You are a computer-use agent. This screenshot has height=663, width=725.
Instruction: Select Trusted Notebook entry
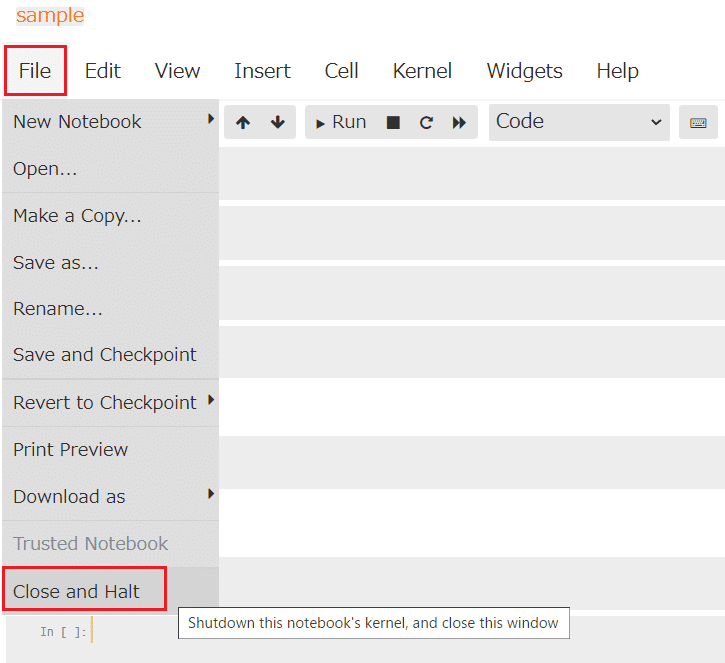coord(111,544)
